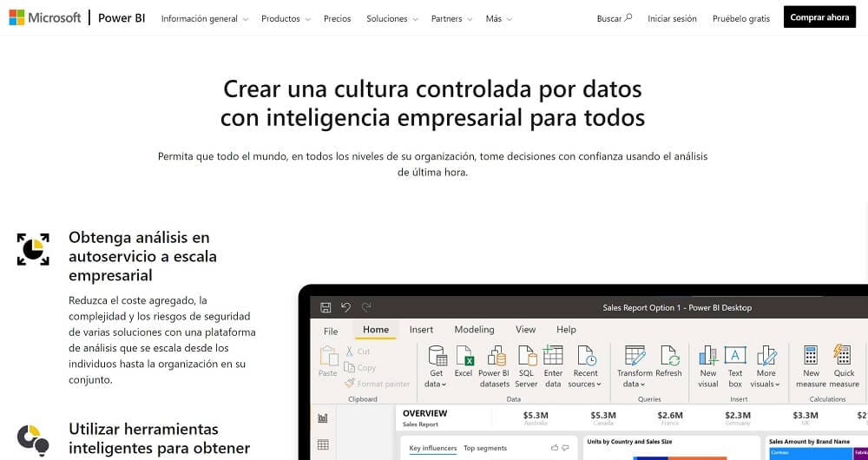Click 'Utilizar herramientas inteligentes' heading
This screenshot has width=868, height=460.
click(x=160, y=438)
